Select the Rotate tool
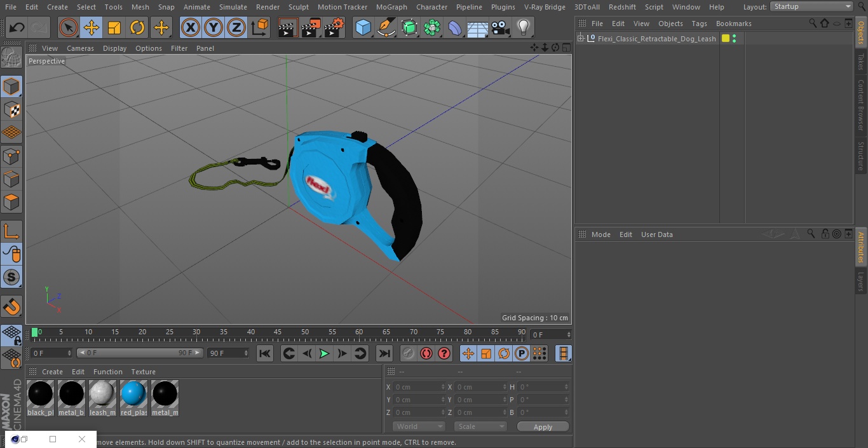868x448 pixels. click(137, 27)
